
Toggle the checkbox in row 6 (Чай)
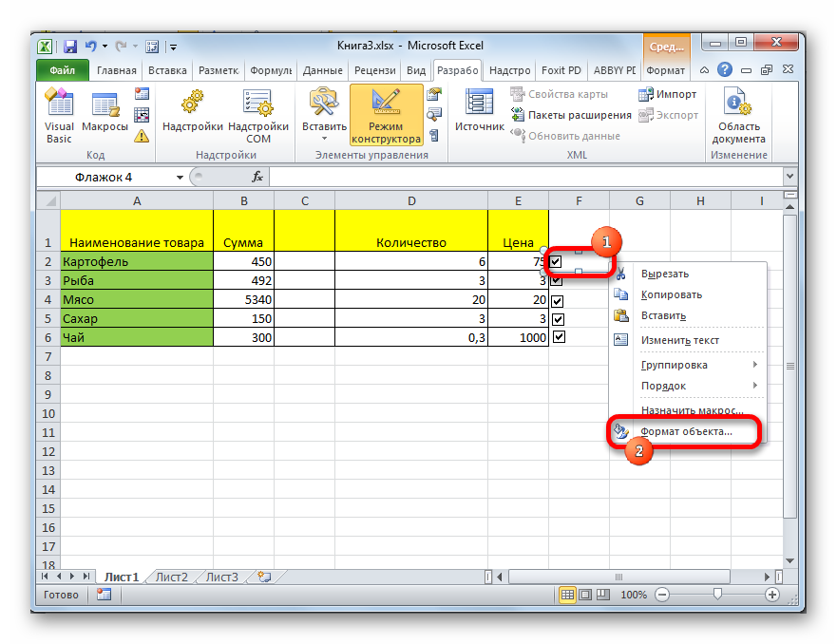[x=559, y=337]
